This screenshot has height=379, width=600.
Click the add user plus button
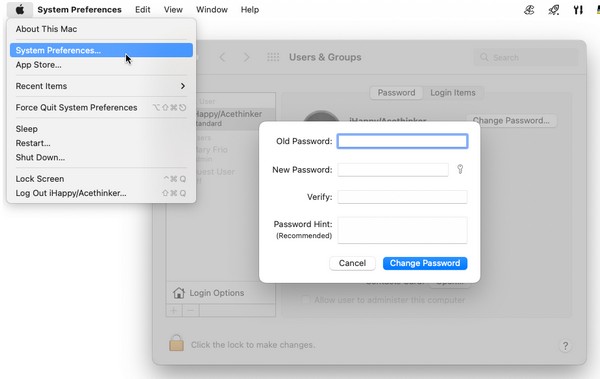tap(174, 310)
